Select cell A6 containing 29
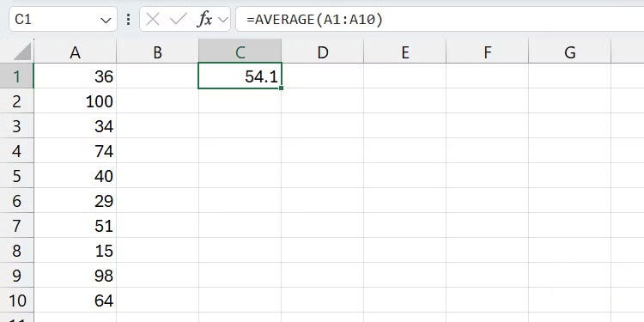Viewport: 644px width, 322px height. (x=76, y=201)
